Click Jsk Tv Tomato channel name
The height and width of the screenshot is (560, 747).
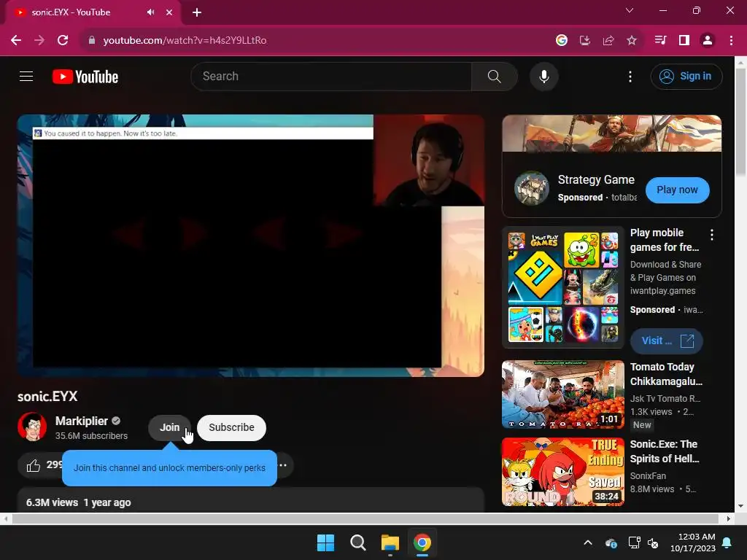pos(665,399)
